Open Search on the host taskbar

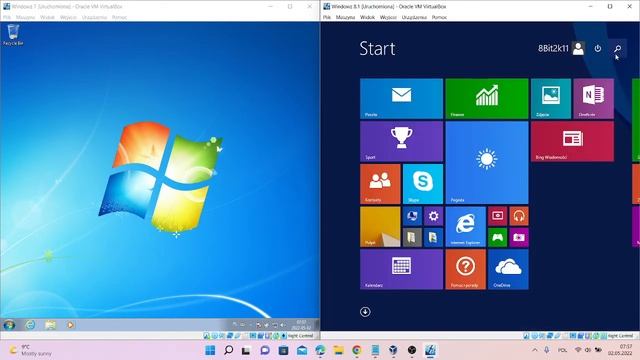tap(229, 350)
